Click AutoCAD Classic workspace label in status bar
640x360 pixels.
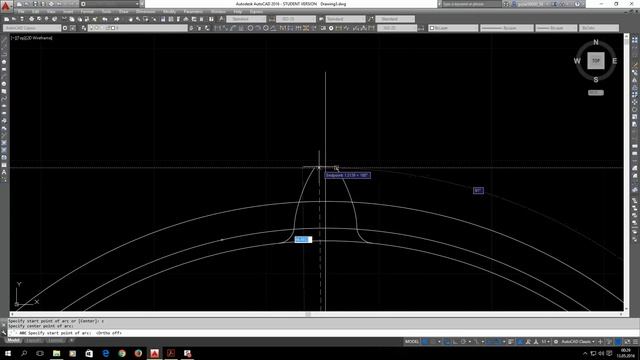click(576, 342)
